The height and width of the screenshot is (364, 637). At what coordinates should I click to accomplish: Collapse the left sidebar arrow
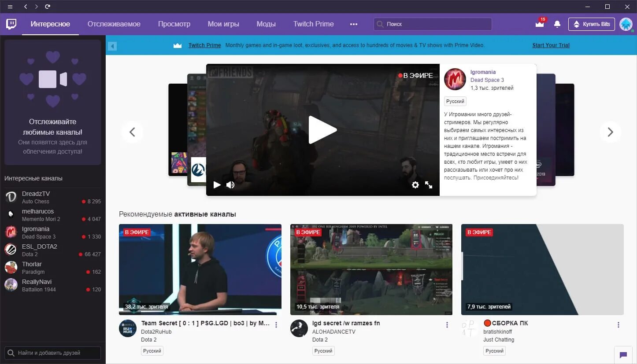112,46
